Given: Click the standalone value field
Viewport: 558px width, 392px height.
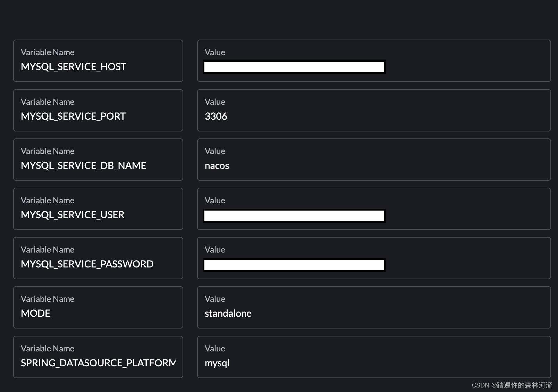Looking at the screenshot, I should pos(374,307).
